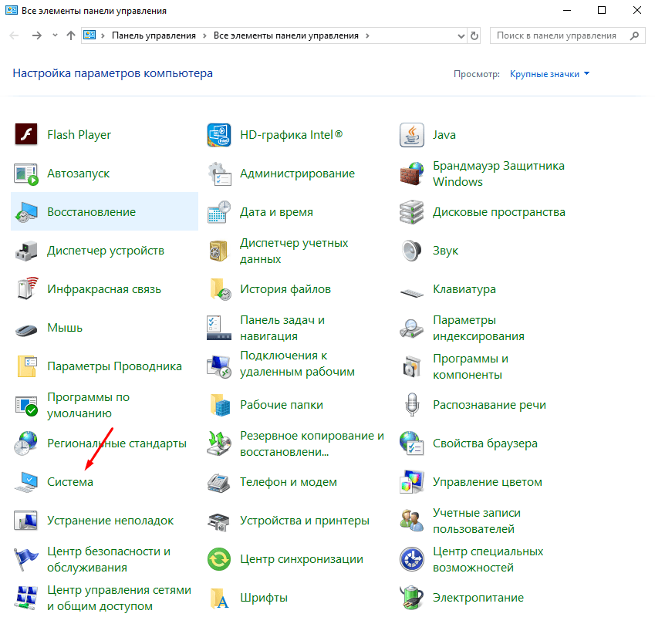This screenshot has height=644, width=655.
Task: Click the Forward navigation arrow
Action: (37, 35)
